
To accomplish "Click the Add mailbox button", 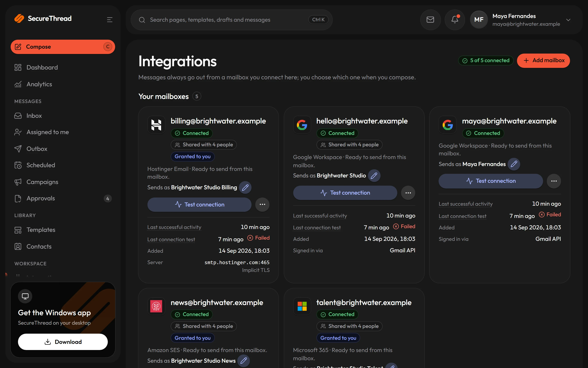I will 543,61.
